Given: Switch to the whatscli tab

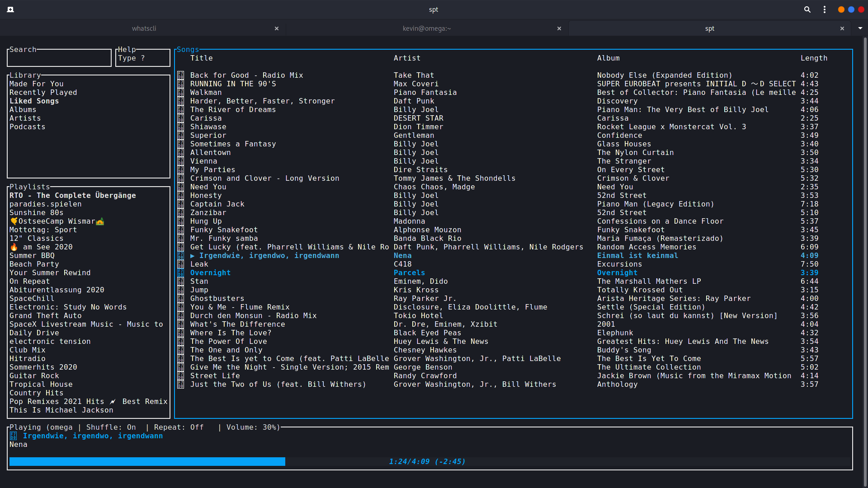Looking at the screenshot, I should coord(144,28).
